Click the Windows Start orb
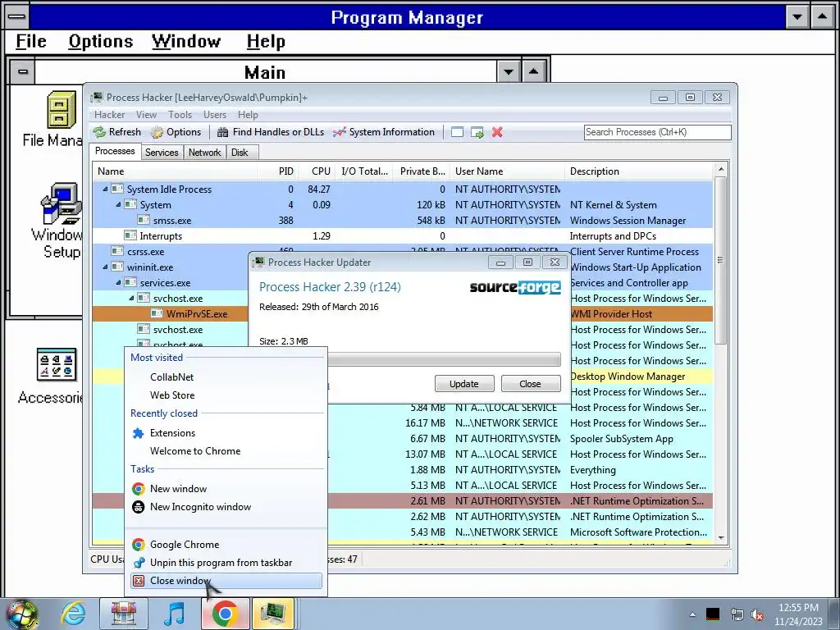This screenshot has width=840, height=630. point(21,614)
